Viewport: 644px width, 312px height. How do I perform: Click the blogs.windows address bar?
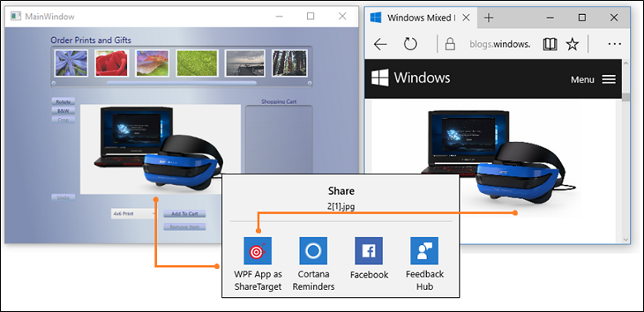coord(500,45)
